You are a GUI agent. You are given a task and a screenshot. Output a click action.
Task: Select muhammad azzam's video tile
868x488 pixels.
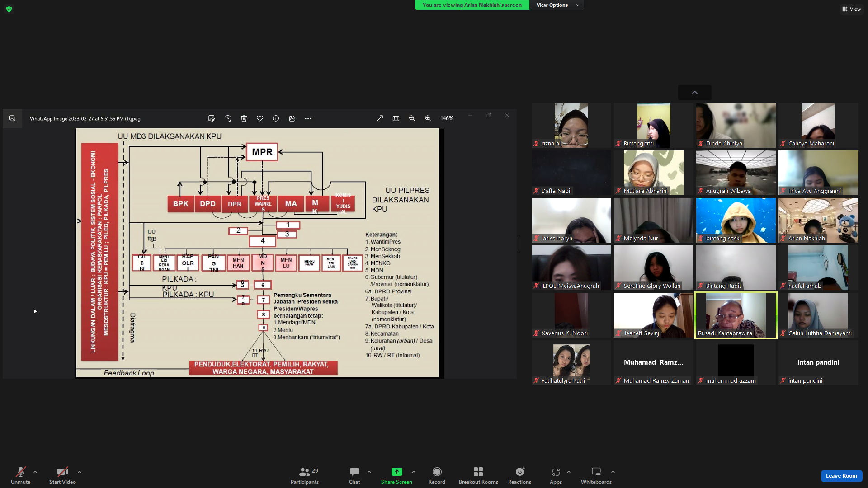[x=736, y=362]
